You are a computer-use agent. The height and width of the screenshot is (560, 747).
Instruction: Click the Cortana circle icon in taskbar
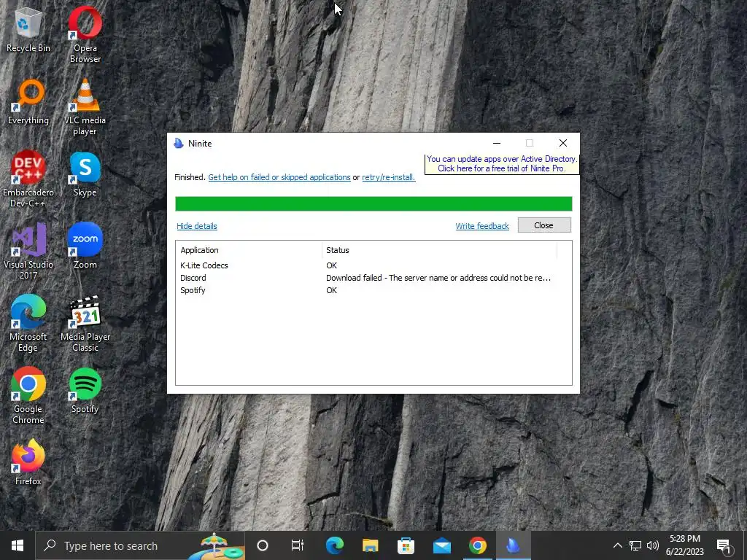[x=263, y=545]
